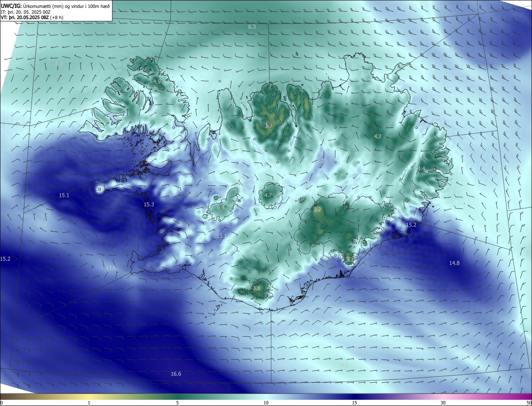This screenshot has width=532, height=406.
Task: Click the 15.3 value on the map
Action: coord(149,205)
